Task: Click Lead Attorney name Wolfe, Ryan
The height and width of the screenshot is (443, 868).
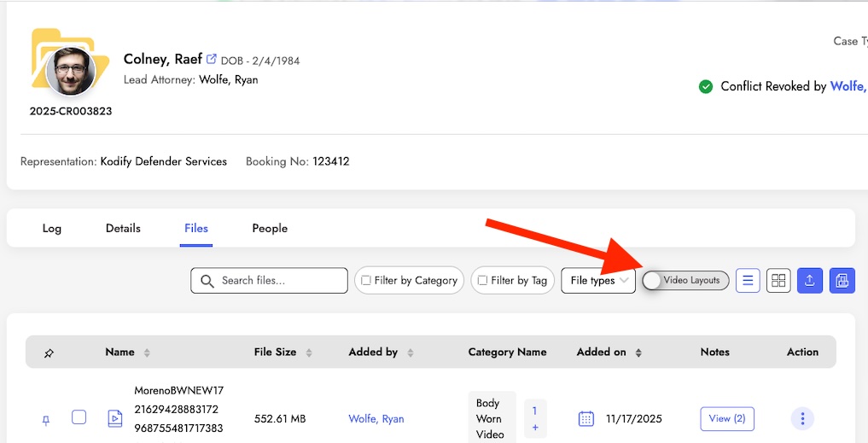Action: 228,79
